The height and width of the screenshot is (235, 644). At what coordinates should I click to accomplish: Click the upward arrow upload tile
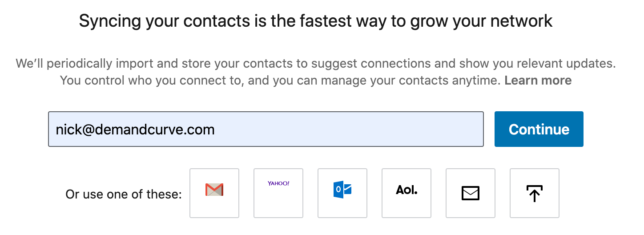pos(535,193)
